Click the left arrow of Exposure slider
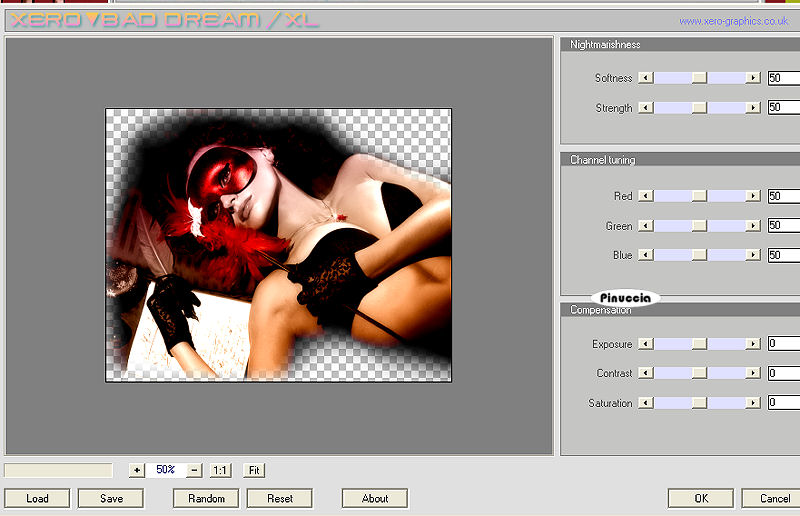800x516 pixels. click(x=646, y=343)
